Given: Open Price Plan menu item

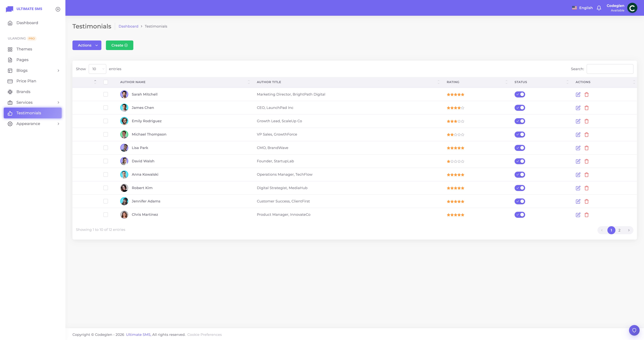Looking at the screenshot, I should 33,81.
